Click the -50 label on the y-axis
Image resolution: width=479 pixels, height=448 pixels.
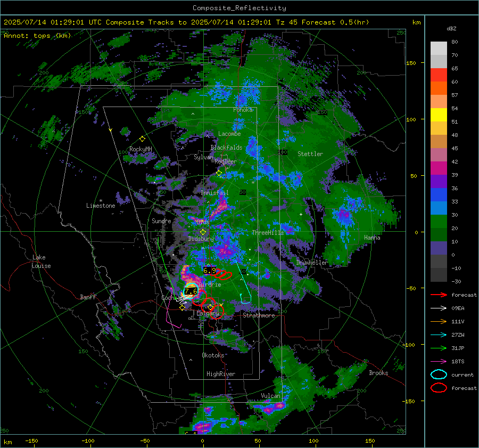click(411, 288)
